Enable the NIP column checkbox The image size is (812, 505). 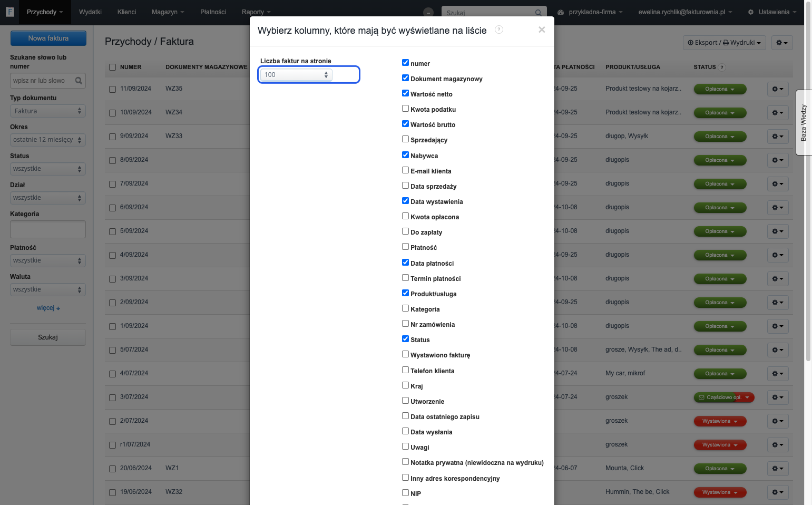coord(405,493)
